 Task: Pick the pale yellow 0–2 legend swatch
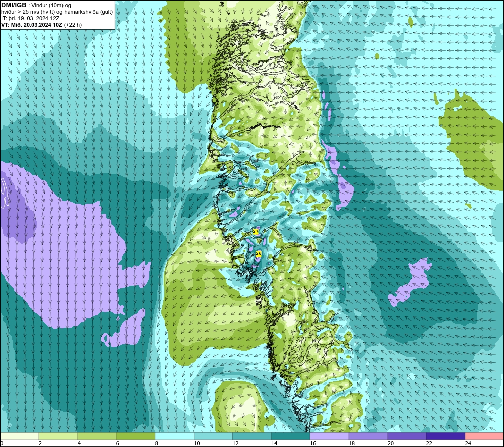(x=20, y=436)
